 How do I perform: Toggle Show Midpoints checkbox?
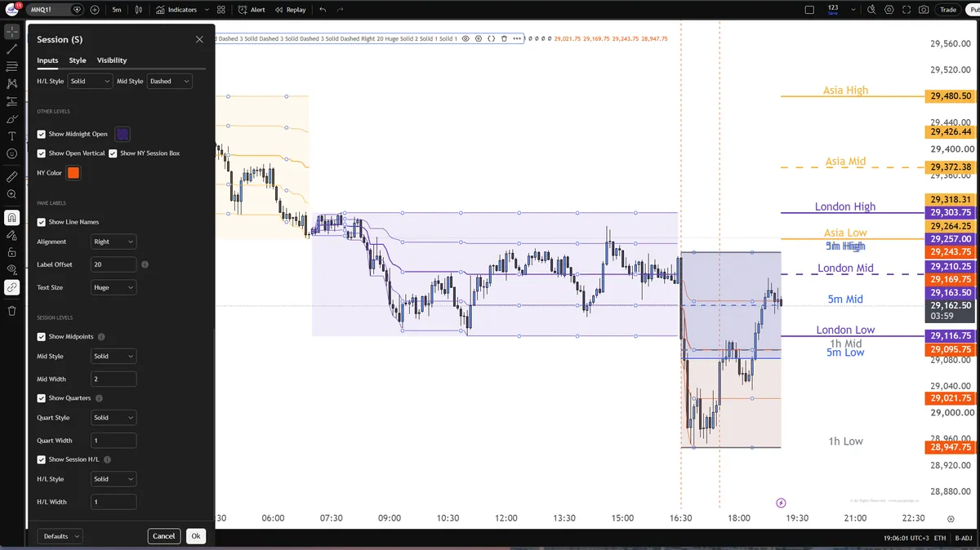(x=42, y=336)
